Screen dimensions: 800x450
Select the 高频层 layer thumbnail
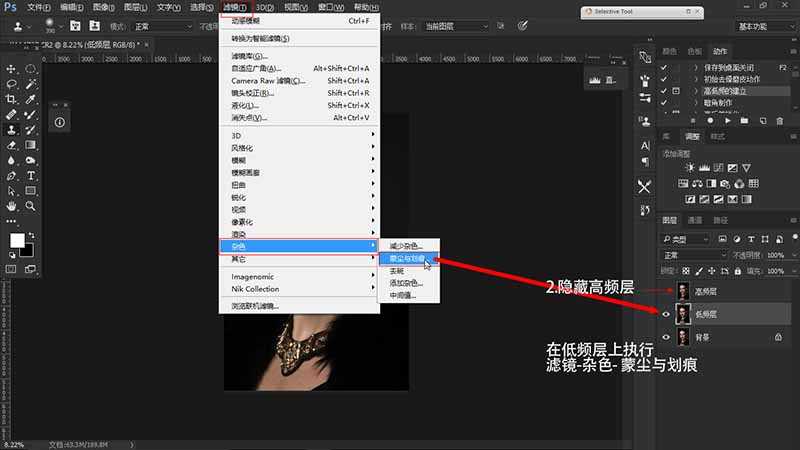click(684, 289)
